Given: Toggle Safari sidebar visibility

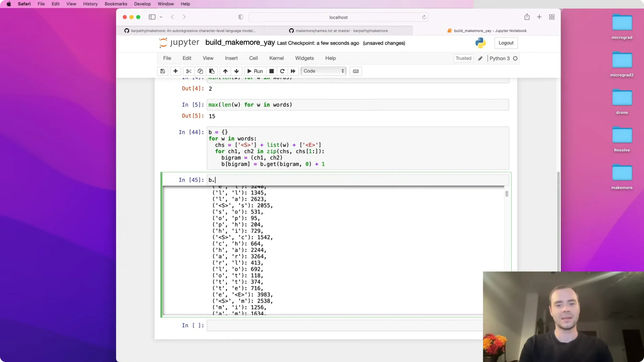Looking at the screenshot, I should pyautogui.click(x=152, y=17).
